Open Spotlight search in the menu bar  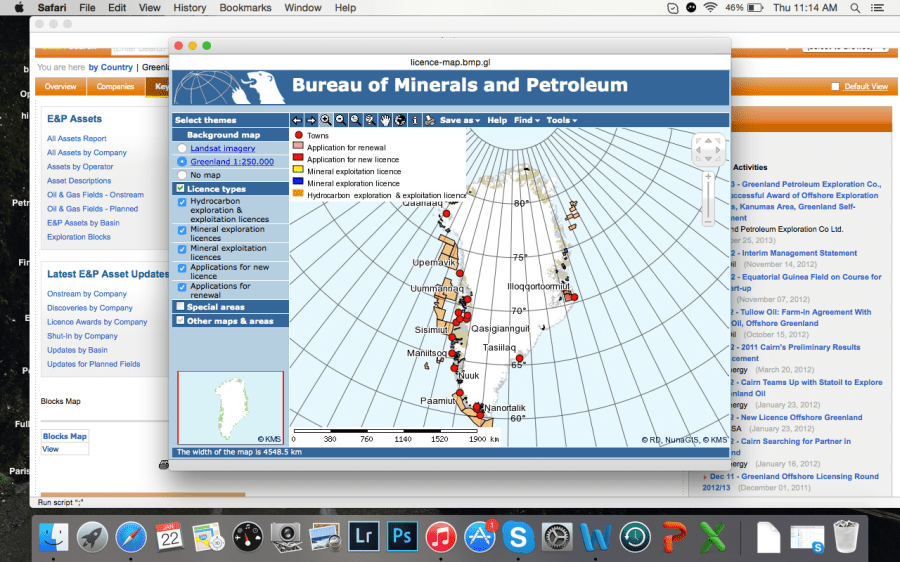point(855,8)
